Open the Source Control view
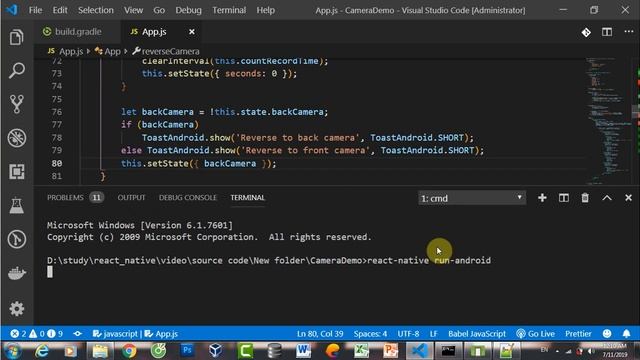 16,104
